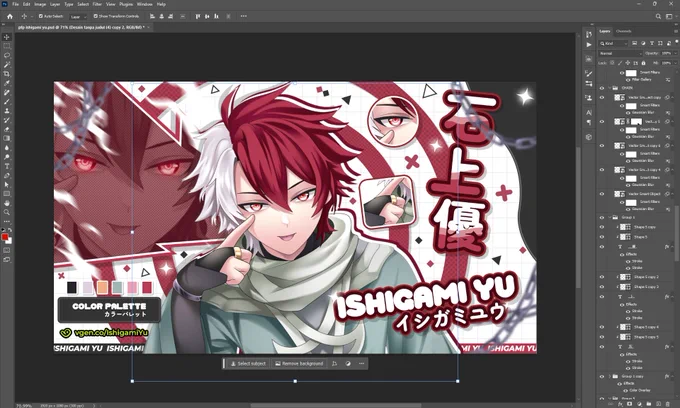The image size is (680, 408).
Task: Click Add layer style fx icon
Action: pos(620,404)
